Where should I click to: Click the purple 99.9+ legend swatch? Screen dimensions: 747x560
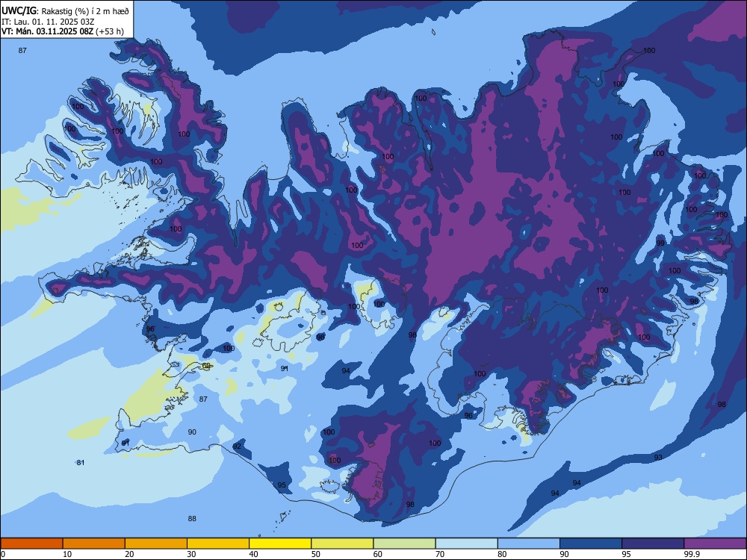[715, 544]
